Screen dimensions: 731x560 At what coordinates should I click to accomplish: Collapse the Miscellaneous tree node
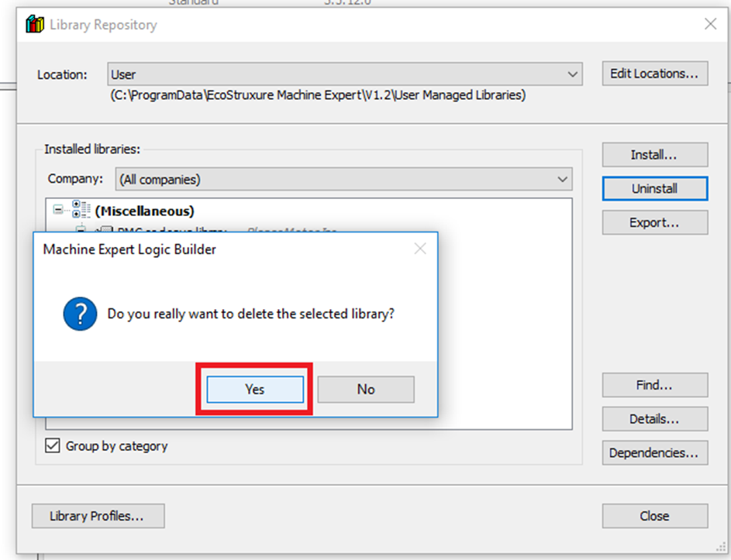pyautogui.click(x=58, y=210)
